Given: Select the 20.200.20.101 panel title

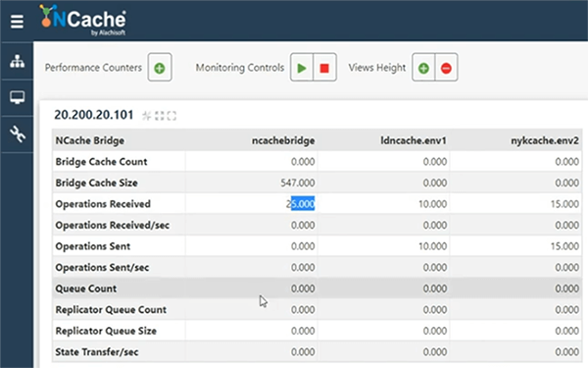Looking at the screenshot, I should click(94, 115).
